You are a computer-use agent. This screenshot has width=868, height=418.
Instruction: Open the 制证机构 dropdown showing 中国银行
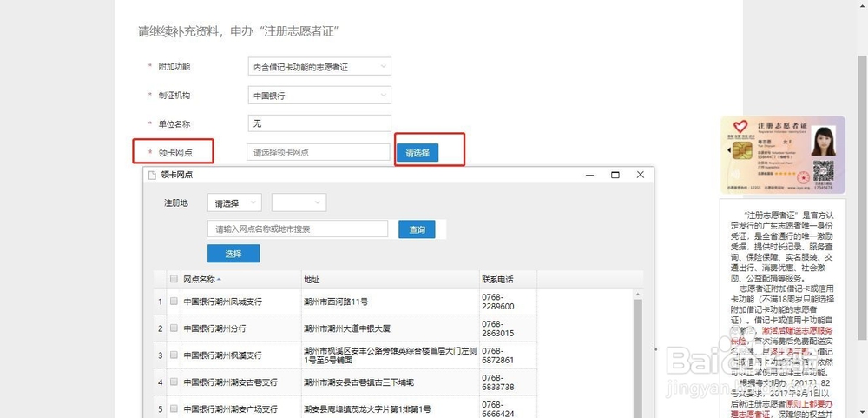tap(319, 96)
